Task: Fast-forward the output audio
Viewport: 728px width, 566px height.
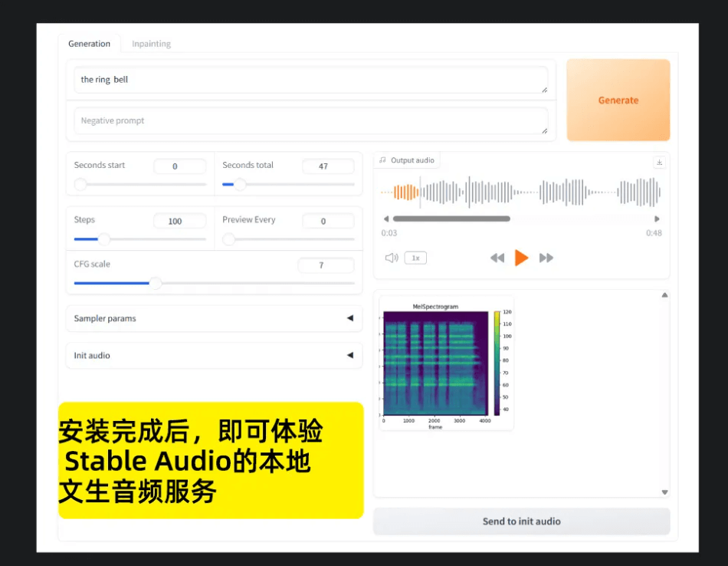Action: point(546,258)
